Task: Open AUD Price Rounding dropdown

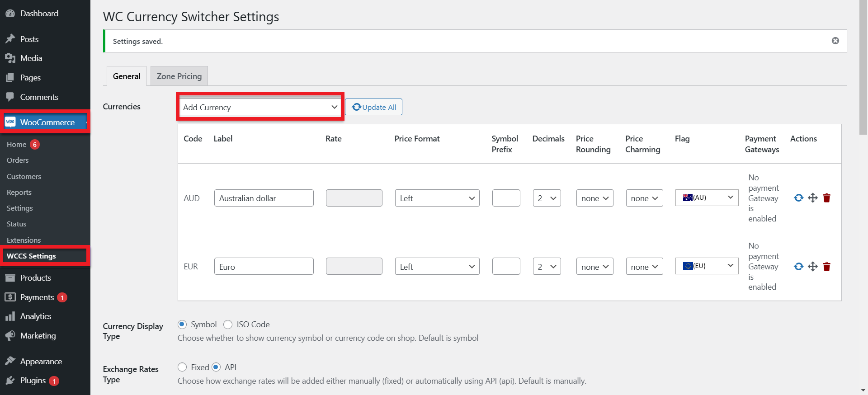Action: [x=595, y=198]
